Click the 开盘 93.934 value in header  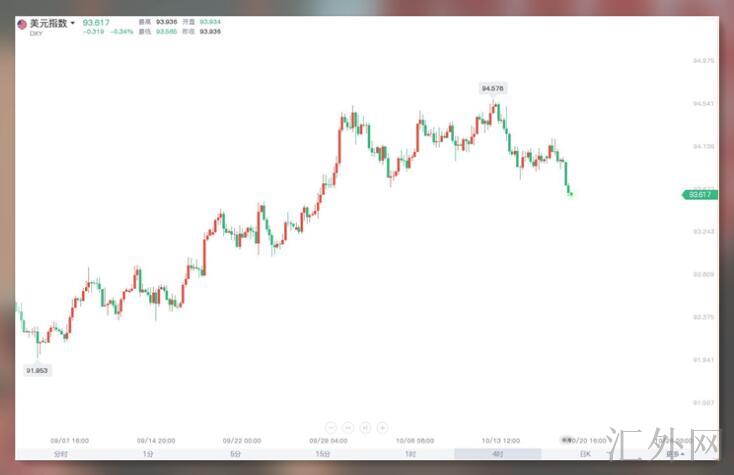coord(210,22)
